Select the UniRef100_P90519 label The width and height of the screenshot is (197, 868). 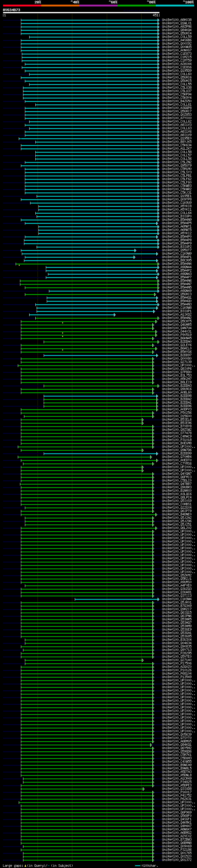(x=176, y=335)
